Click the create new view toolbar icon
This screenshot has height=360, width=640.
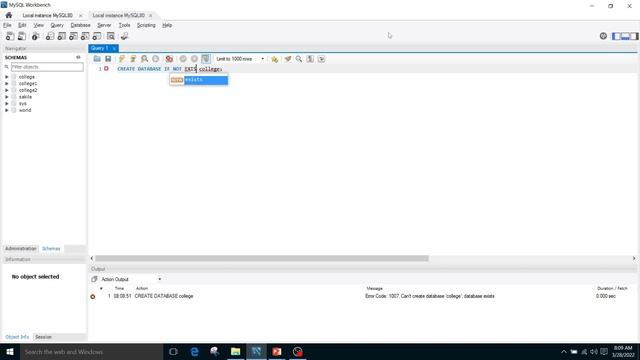tap(73, 36)
